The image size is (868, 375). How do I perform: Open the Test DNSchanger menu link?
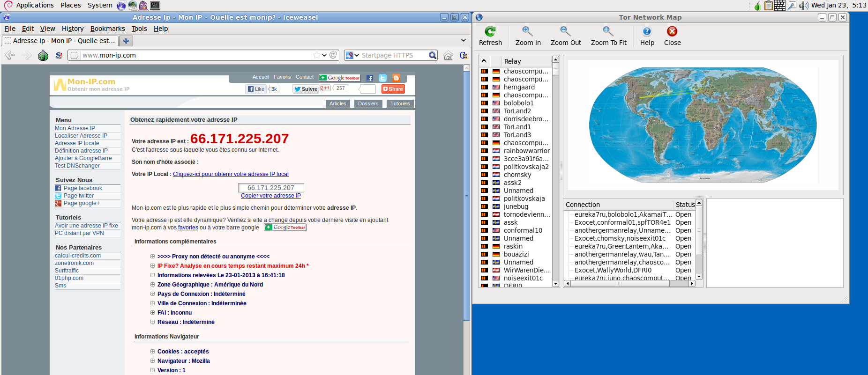point(77,166)
